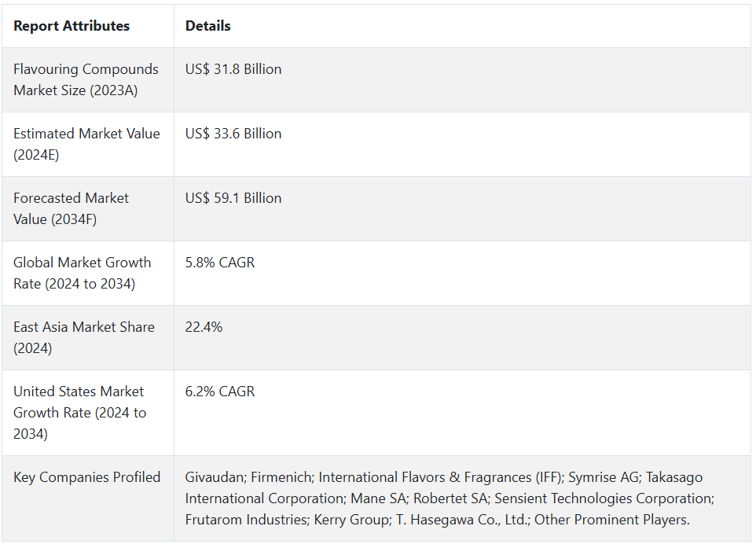The image size is (756, 548).
Task: Click the US$ 31.8 Billion value
Action: (x=233, y=69)
